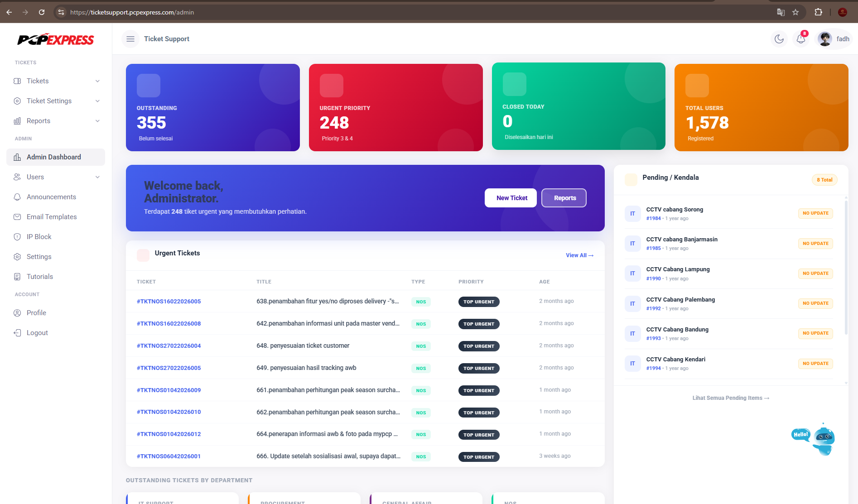Viewport: 858px width, 504px height.
Task: Click the New Ticket button
Action: [511, 198]
